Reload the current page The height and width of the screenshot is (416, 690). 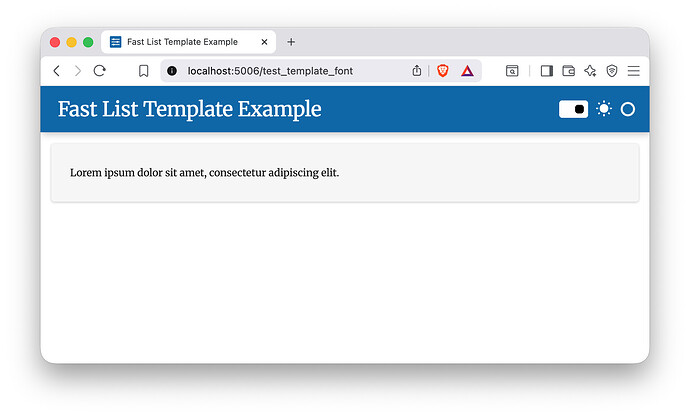coord(100,71)
